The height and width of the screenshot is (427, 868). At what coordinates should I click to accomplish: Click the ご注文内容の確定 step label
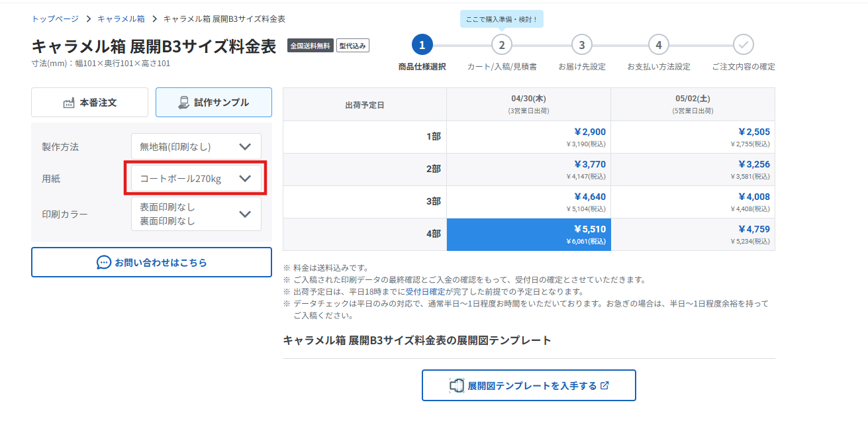coord(744,67)
